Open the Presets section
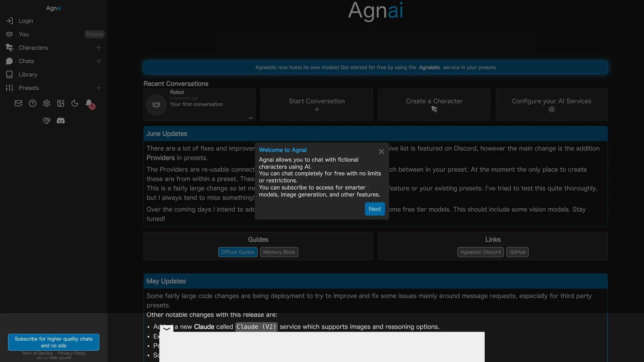Image resolution: width=644 pixels, height=362 pixels. [x=29, y=88]
